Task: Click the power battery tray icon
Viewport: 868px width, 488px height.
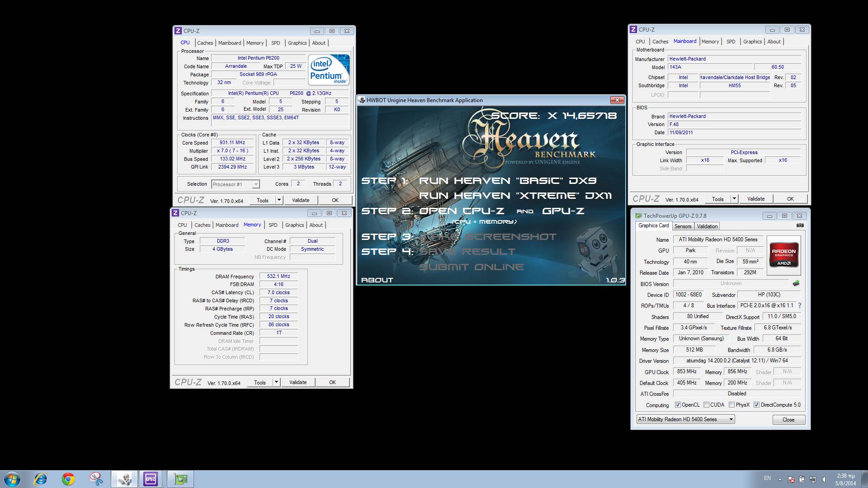Action: 802,479
